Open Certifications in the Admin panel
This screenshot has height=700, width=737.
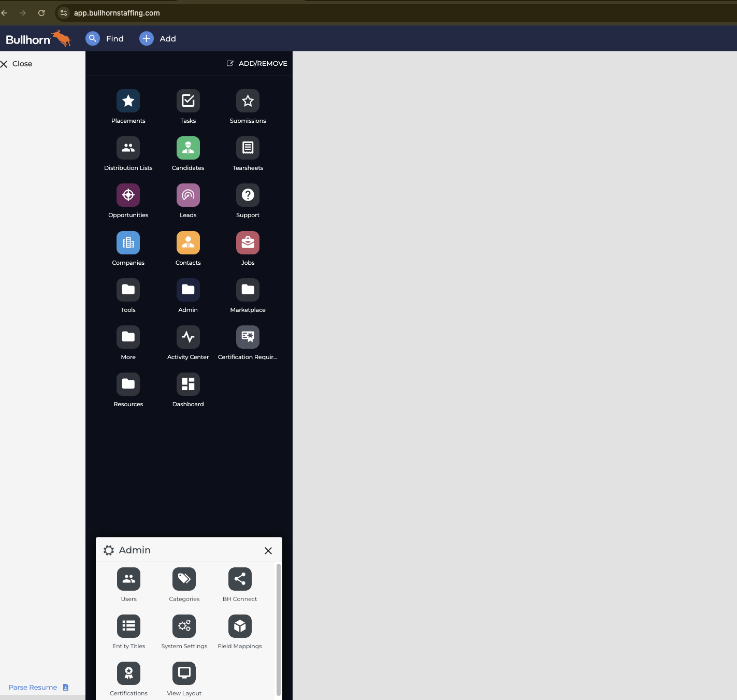coord(129,674)
